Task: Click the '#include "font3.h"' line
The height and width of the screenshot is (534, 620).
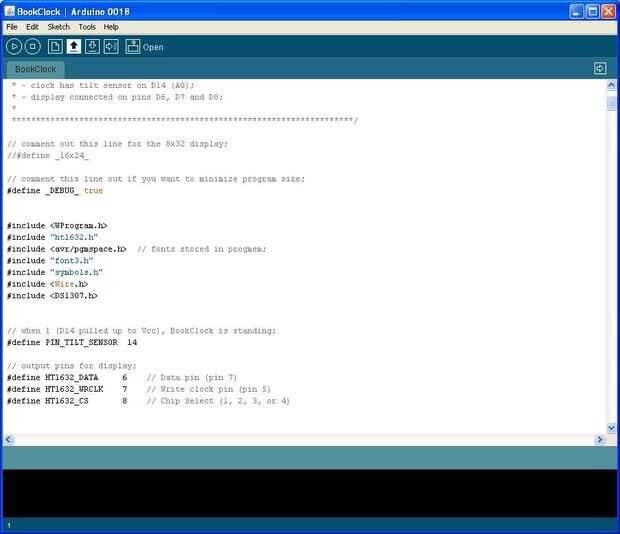Action: point(50,260)
